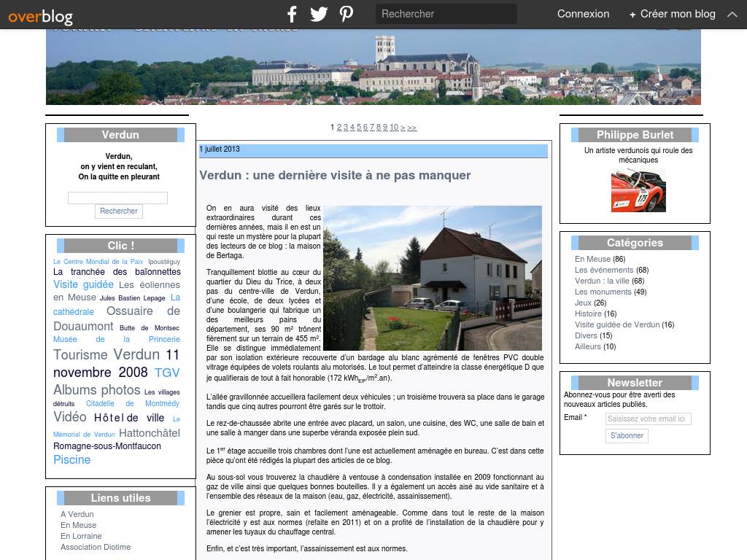Jump to last page with >> link
The image size is (747, 560).
click(412, 128)
